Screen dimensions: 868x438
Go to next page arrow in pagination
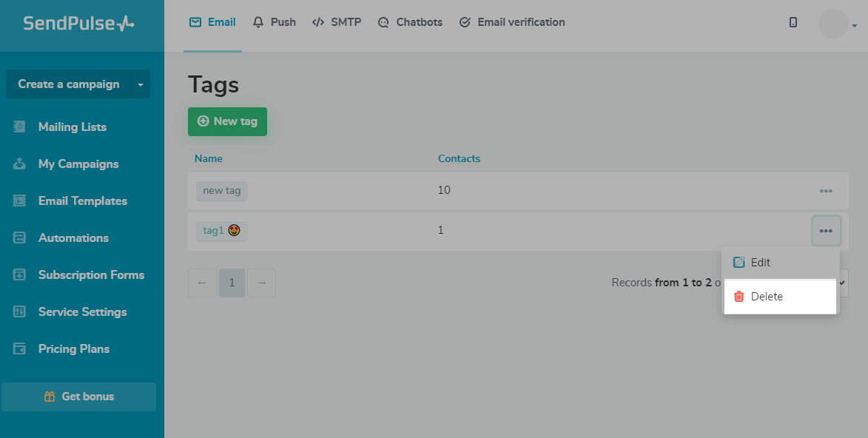[x=261, y=283]
